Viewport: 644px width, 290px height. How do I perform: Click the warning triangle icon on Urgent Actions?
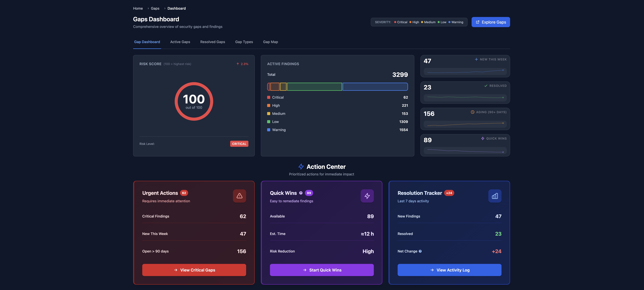(239, 196)
